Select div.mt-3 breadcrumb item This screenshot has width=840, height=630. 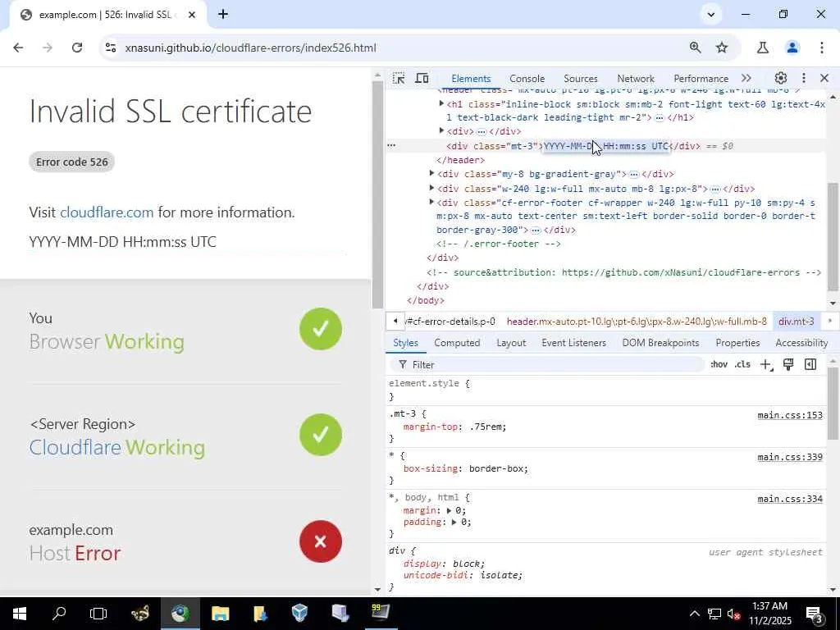click(796, 322)
